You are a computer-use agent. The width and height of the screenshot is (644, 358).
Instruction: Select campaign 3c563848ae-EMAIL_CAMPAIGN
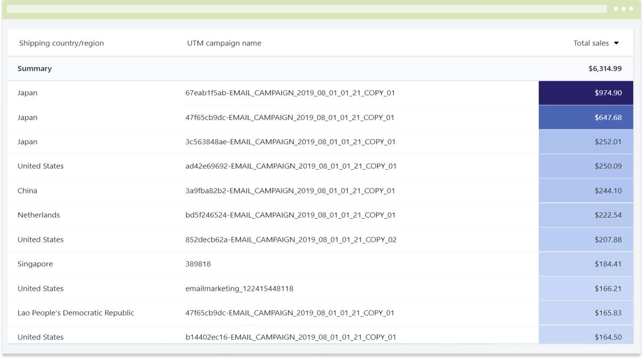(291, 142)
